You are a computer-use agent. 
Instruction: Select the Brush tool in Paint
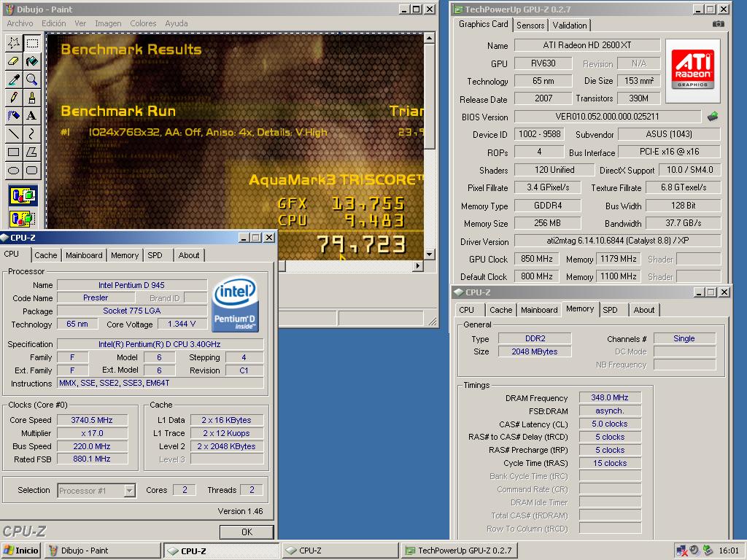tap(32, 98)
